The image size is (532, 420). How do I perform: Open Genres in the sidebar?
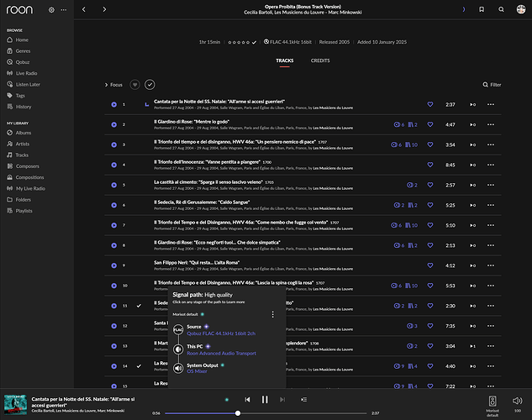click(18, 51)
